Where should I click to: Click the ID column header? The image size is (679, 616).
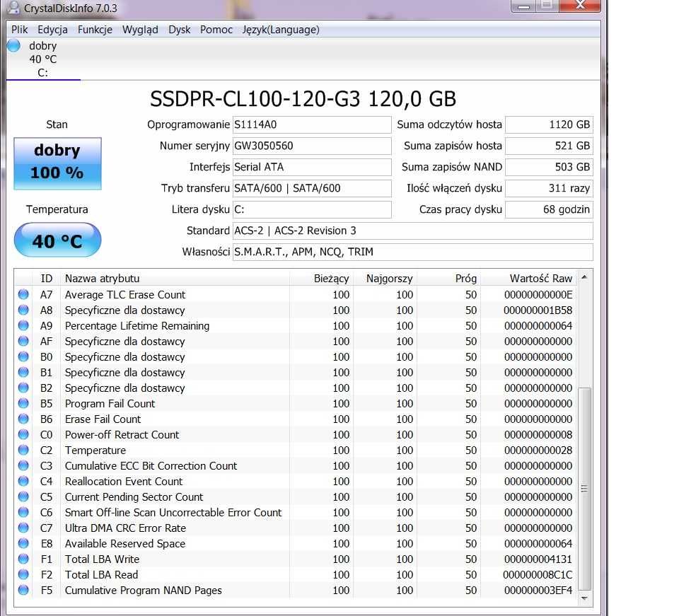47,279
